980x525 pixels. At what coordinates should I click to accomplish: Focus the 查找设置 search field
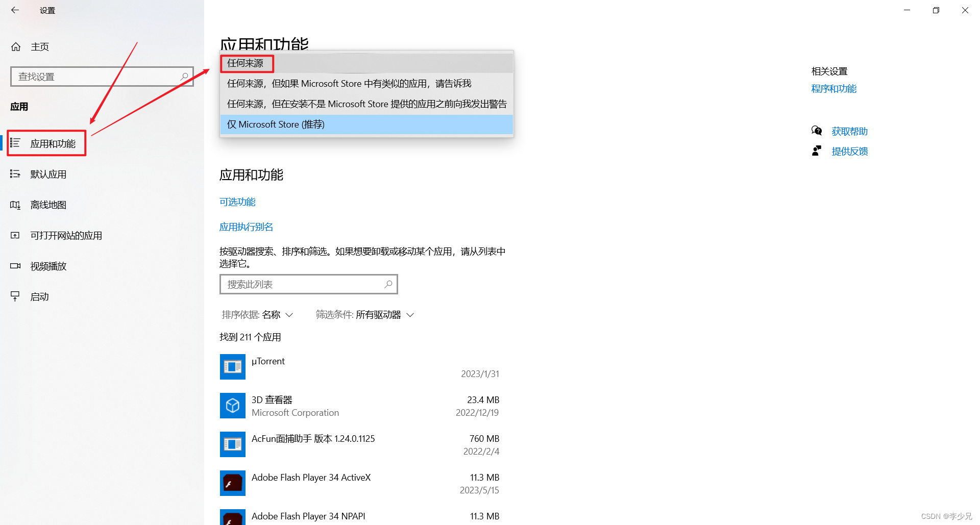click(x=102, y=77)
